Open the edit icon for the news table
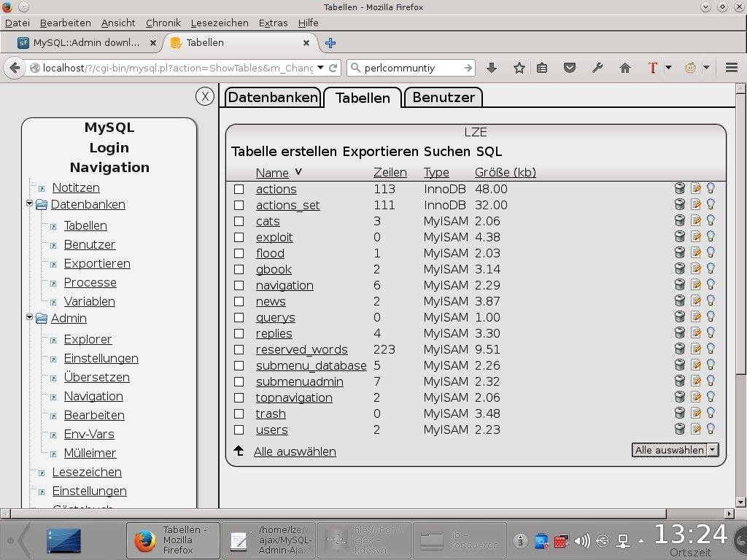The width and height of the screenshot is (747, 560). tap(695, 300)
